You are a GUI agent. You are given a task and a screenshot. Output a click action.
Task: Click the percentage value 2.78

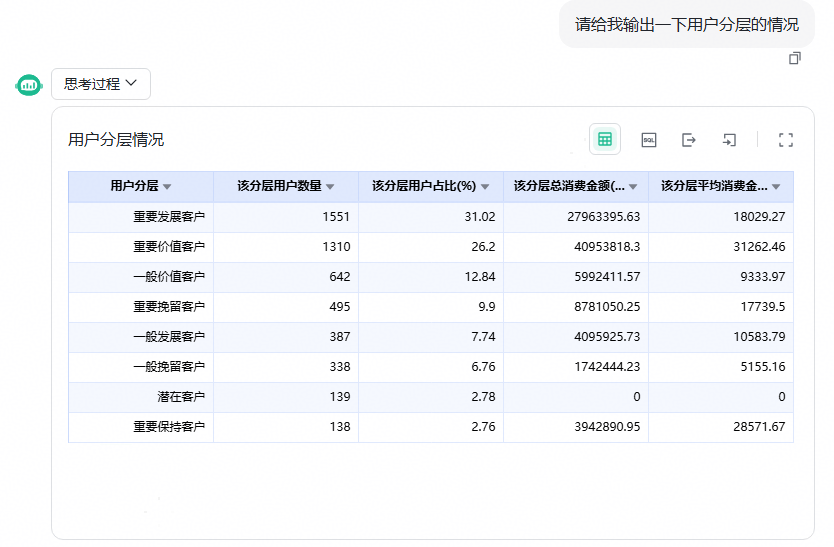click(x=483, y=397)
